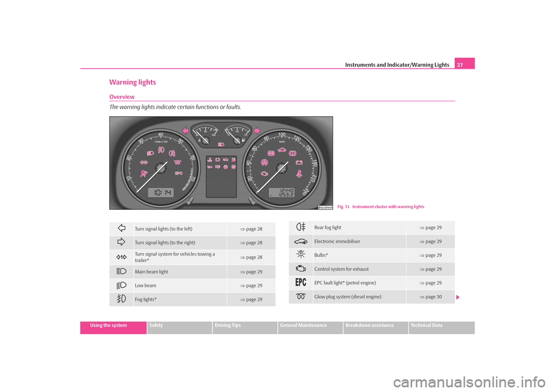
Task: Follow page 29 link for exhaust control system
Action: point(431,269)
